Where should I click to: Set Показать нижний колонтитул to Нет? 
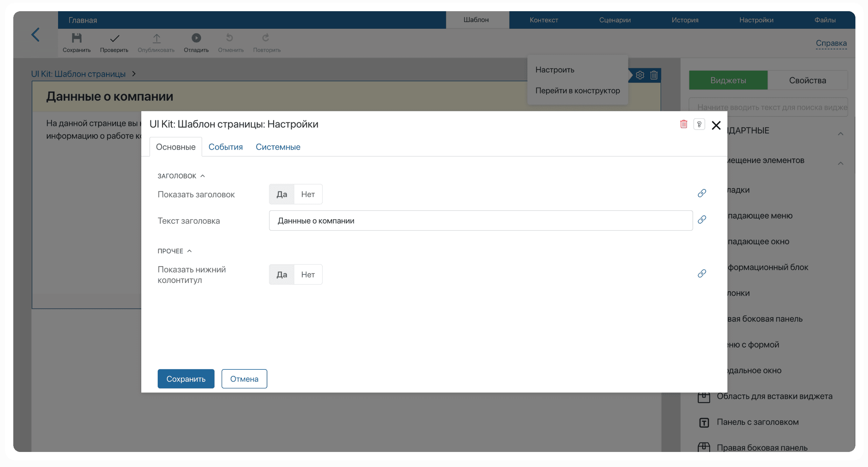[x=308, y=275]
